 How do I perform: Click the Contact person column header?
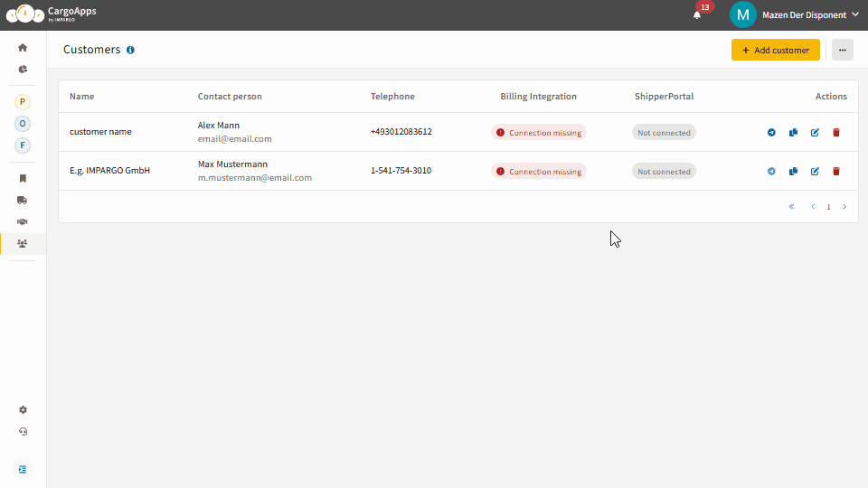tap(230, 97)
